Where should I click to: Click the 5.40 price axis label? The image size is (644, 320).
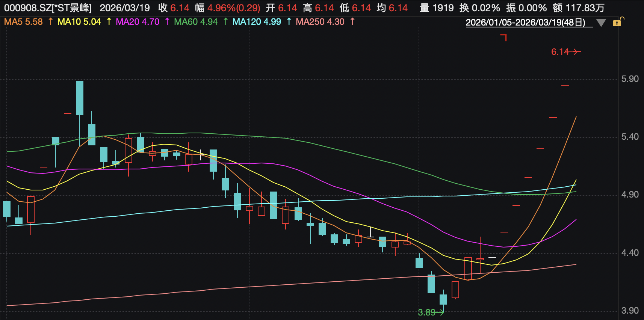630,137
